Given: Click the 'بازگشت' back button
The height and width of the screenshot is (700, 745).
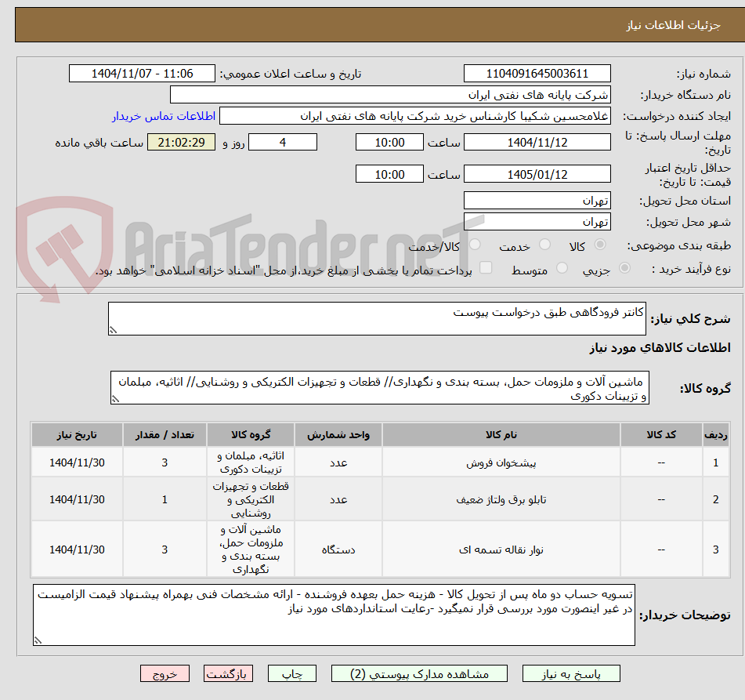Looking at the screenshot, I should (228, 673).
